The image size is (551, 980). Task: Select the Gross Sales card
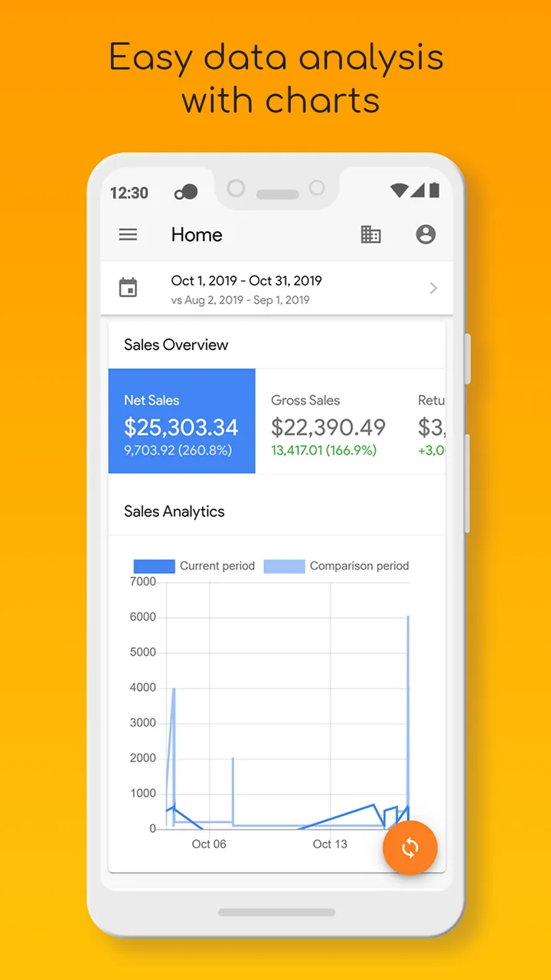[x=329, y=421]
